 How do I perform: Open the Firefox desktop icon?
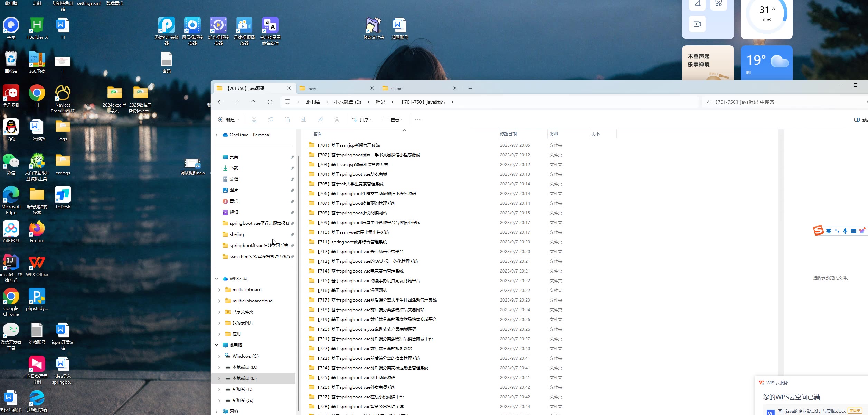click(37, 232)
